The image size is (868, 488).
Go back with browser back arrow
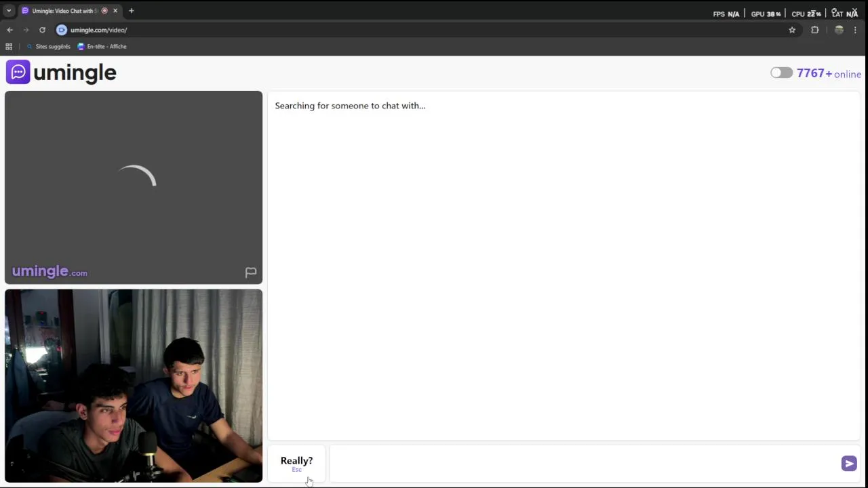click(x=9, y=30)
